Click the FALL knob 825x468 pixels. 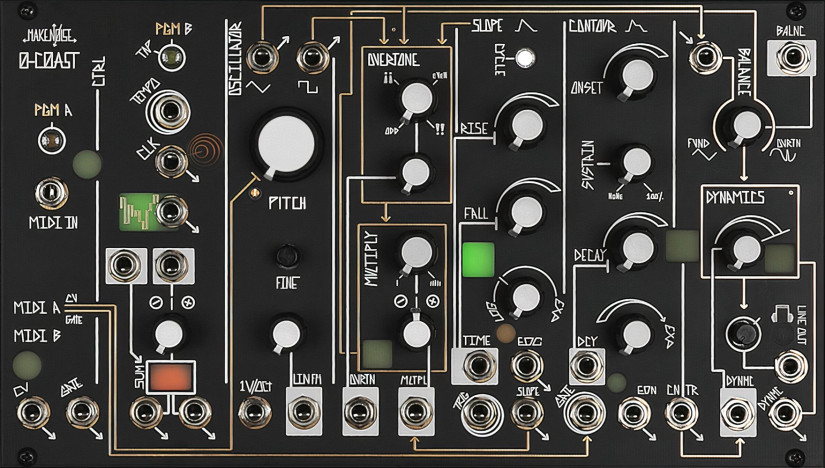click(x=527, y=212)
